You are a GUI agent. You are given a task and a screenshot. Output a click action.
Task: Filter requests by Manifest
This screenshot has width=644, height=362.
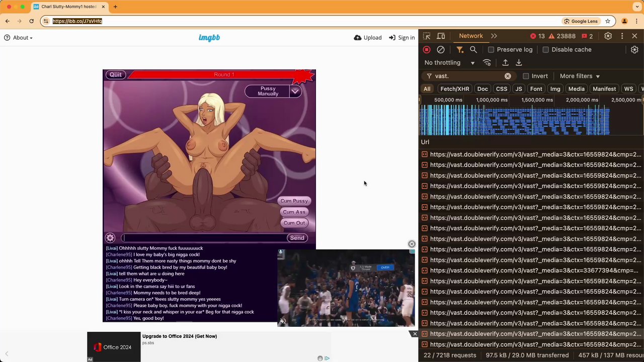(604, 89)
